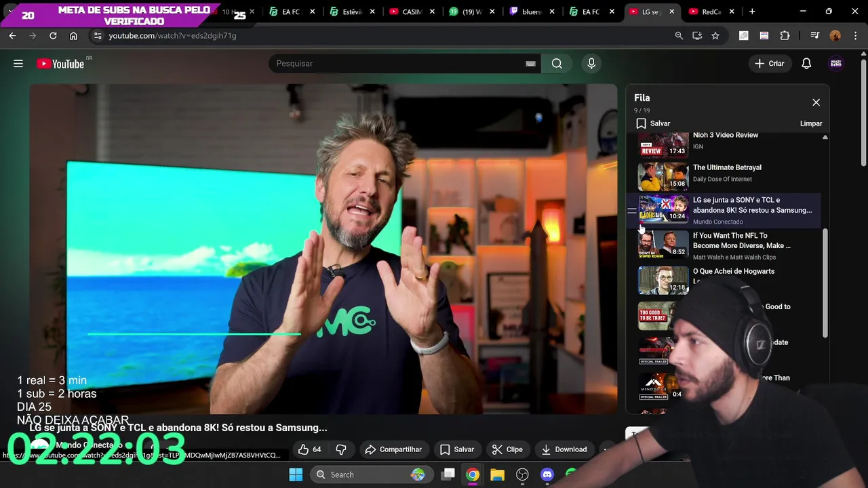
Task: Click the queue panel scrollbar
Action: tap(825, 283)
